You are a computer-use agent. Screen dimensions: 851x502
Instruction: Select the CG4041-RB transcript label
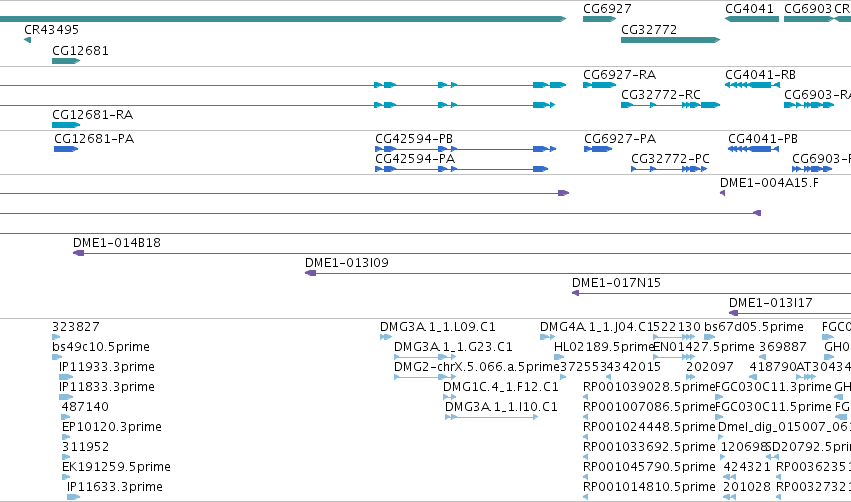click(760, 74)
